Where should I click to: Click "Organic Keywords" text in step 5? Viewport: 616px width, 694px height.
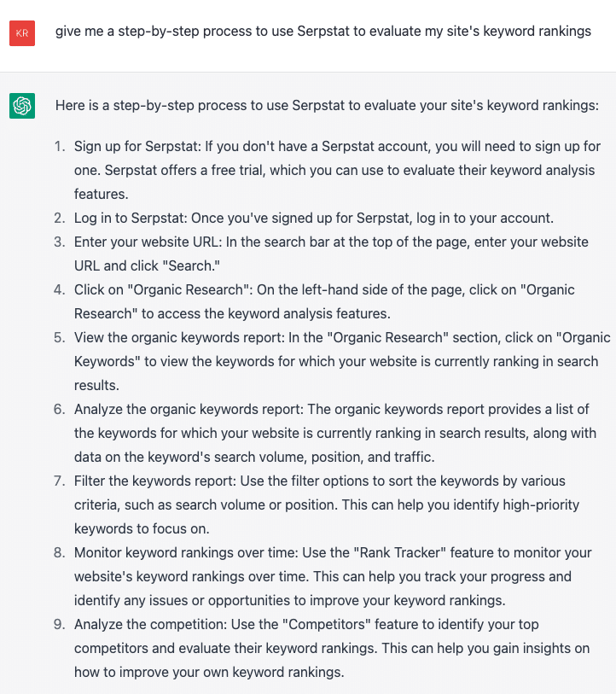(x=108, y=361)
